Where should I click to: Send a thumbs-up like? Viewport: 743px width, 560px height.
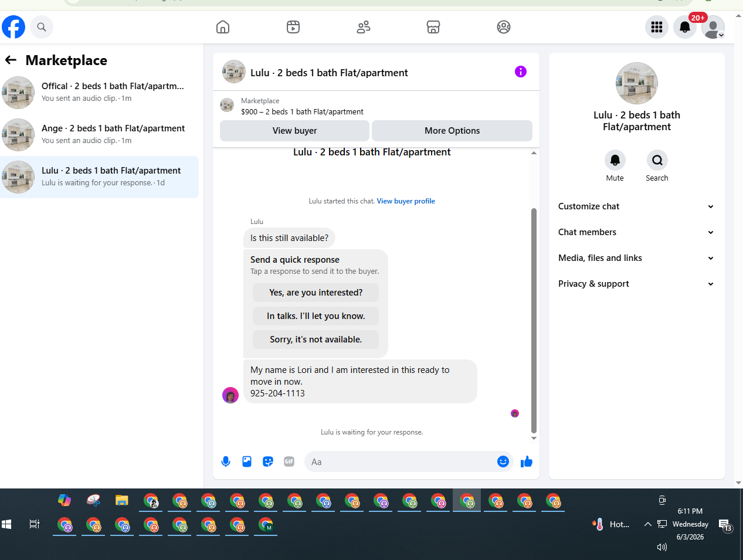527,461
